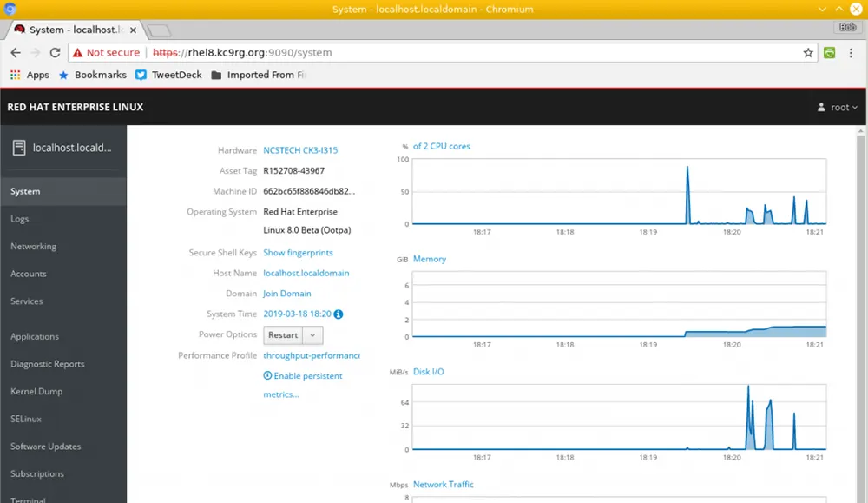
Task: Click the Not secure warning icon
Action: point(78,53)
